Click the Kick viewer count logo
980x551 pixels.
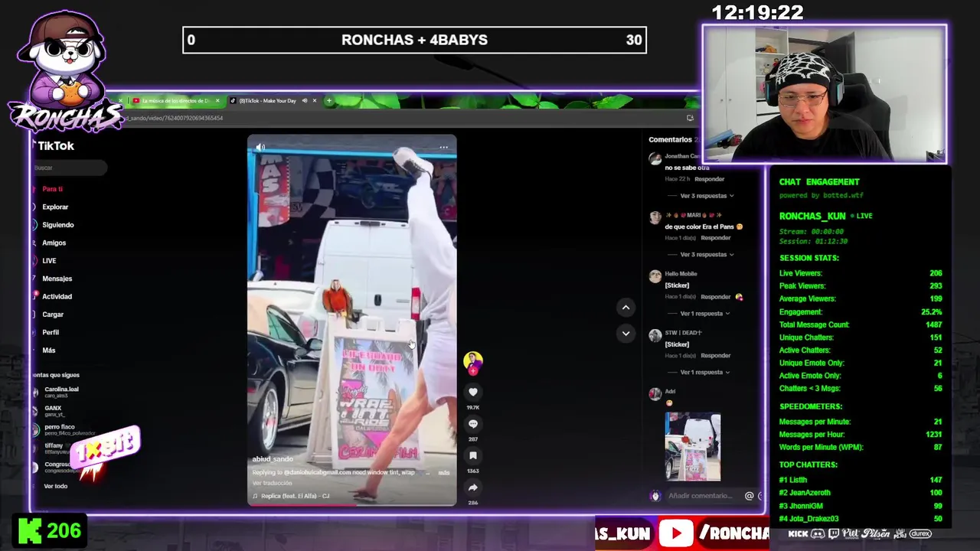(x=30, y=531)
